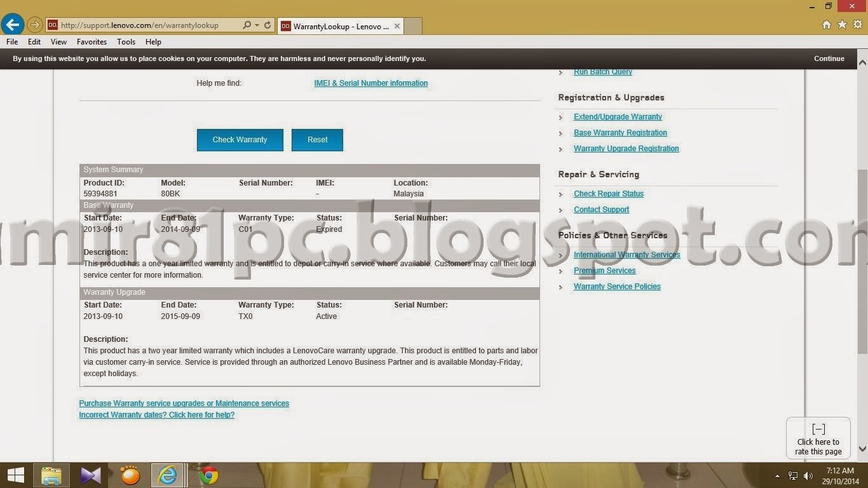Image resolution: width=868 pixels, height=488 pixels.
Task: Click the Model value 80BK
Action: [170, 194]
